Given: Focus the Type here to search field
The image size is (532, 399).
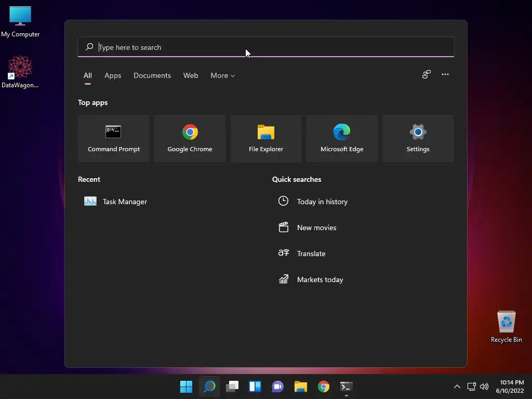Looking at the screenshot, I should click(x=265, y=47).
